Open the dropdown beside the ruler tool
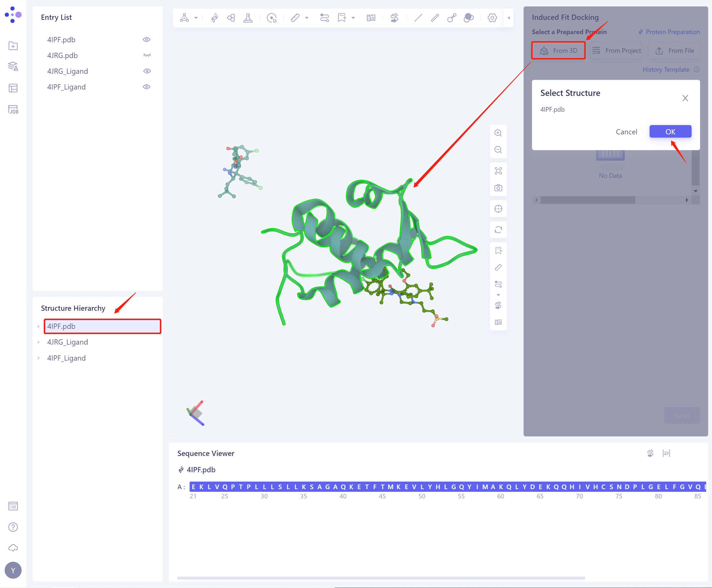The image size is (712, 588). tap(307, 17)
